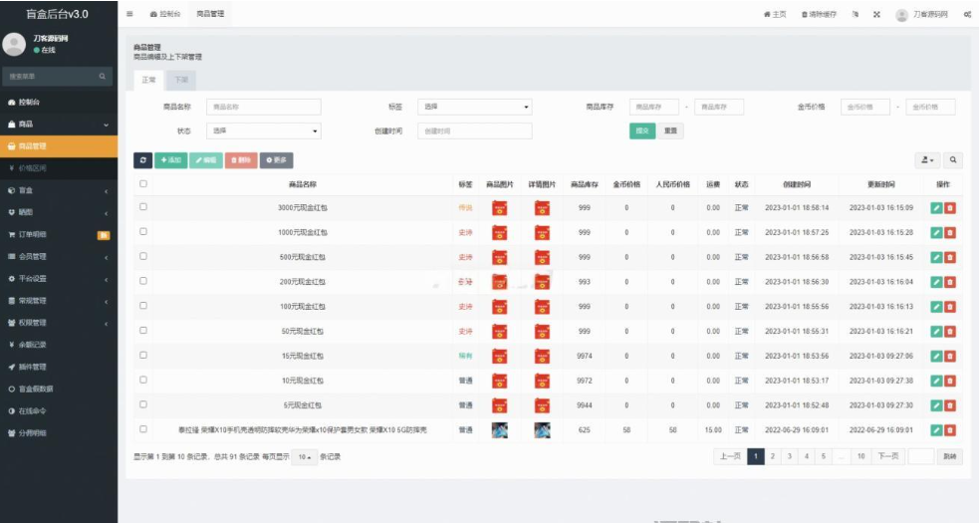Switch to the 下架 tab
980x523 pixels.
[180, 79]
